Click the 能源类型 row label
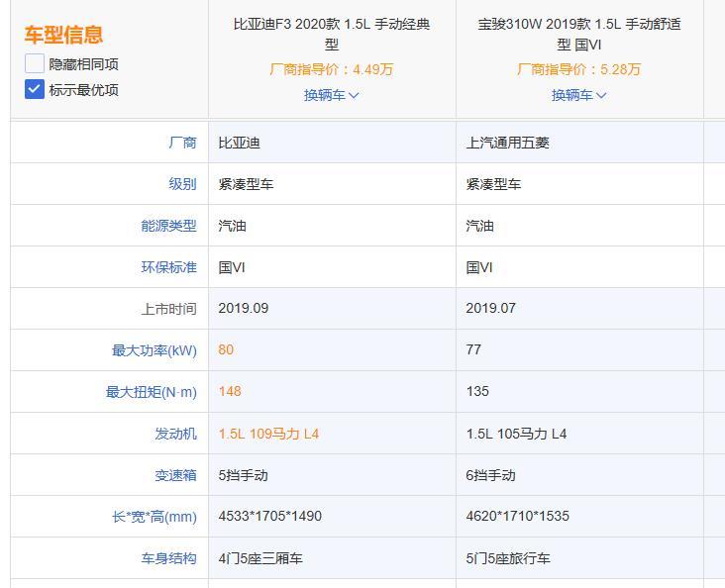The width and height of the screenshot is (725, 588). 168,226
